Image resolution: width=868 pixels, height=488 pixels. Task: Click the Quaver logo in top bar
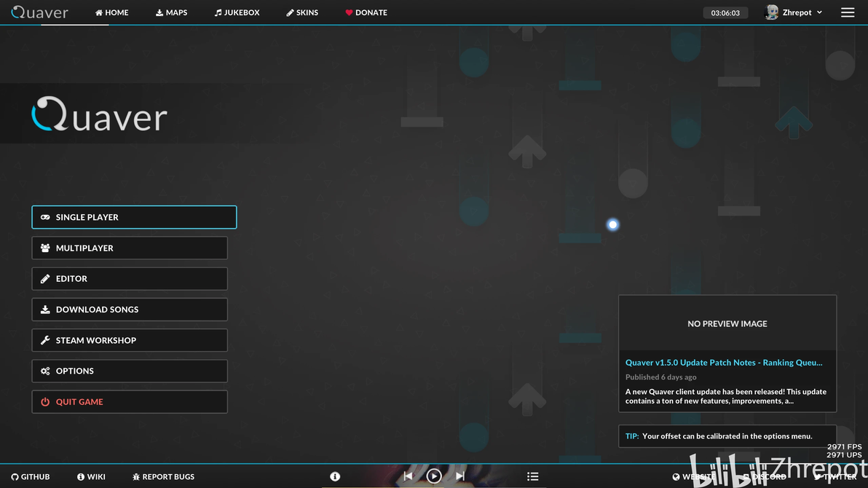click(x=40, y=12)
